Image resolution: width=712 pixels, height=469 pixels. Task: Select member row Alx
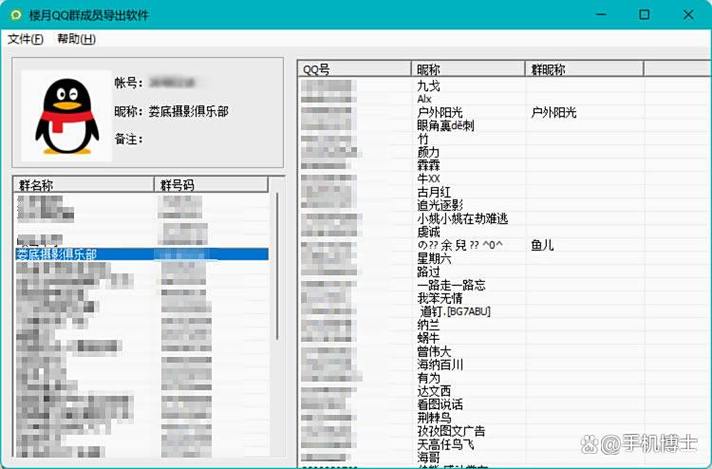[x=424, y=99]
